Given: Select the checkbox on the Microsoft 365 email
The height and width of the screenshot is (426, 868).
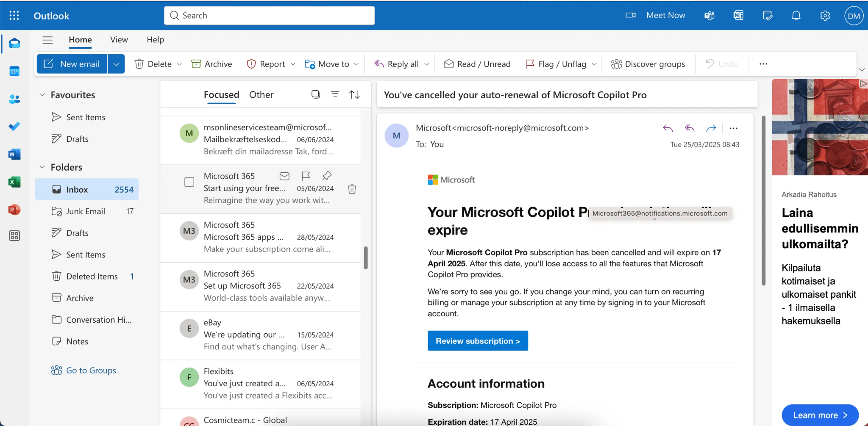Looking at the screenshot, I should coord(188,182).
